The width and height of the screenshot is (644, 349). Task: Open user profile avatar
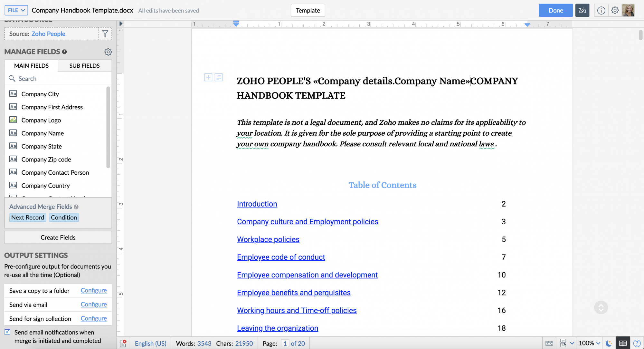point(628,10)
